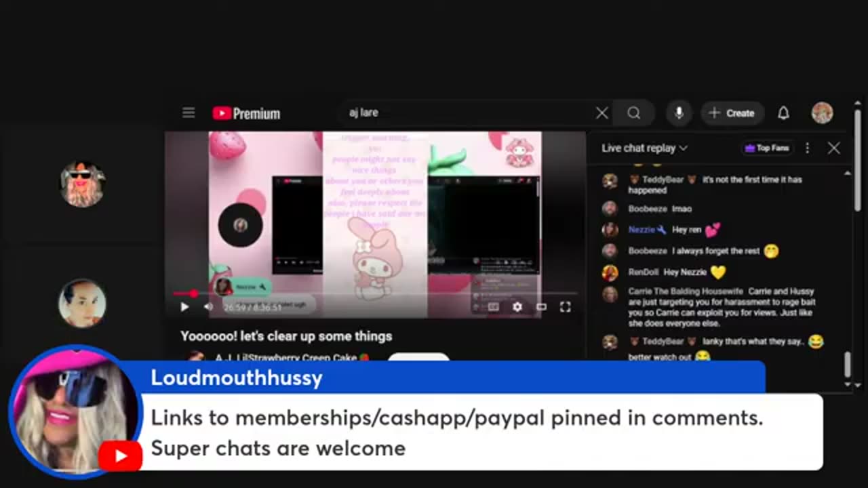Toggle subtitles captions button on player
Viewport: 868px width, 488px height.
pos(493,307)
